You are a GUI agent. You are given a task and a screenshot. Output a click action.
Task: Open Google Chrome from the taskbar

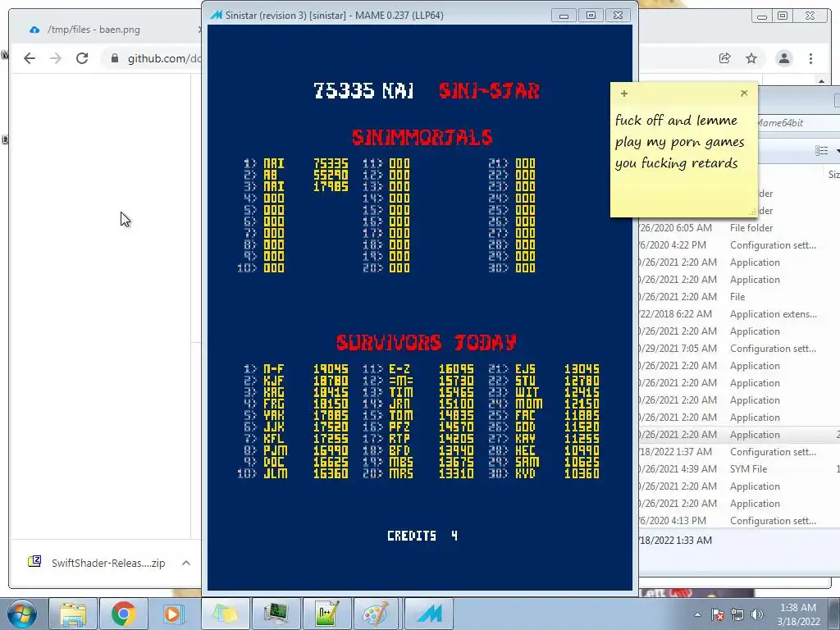click(123, 614)
